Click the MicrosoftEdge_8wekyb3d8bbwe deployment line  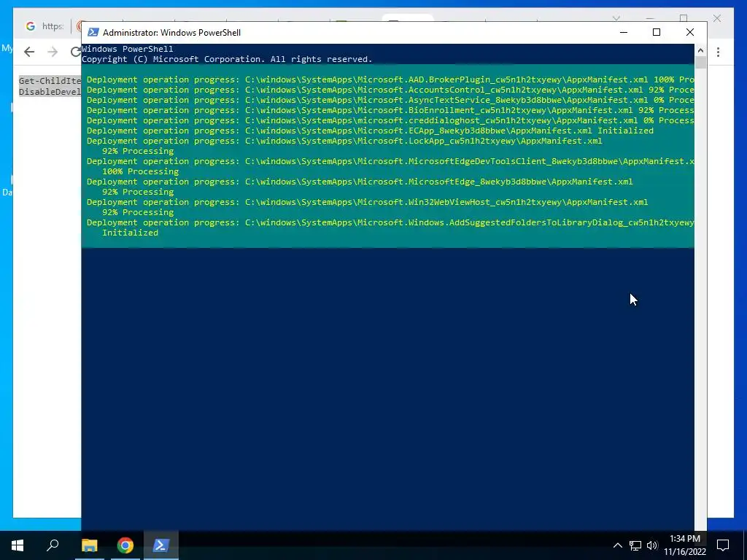(x=360, y=182)
